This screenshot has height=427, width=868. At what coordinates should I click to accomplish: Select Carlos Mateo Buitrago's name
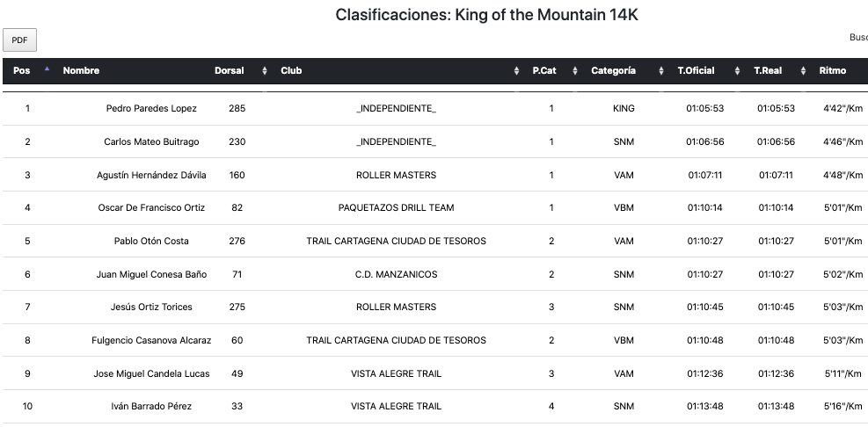click(x=151, y=141)
